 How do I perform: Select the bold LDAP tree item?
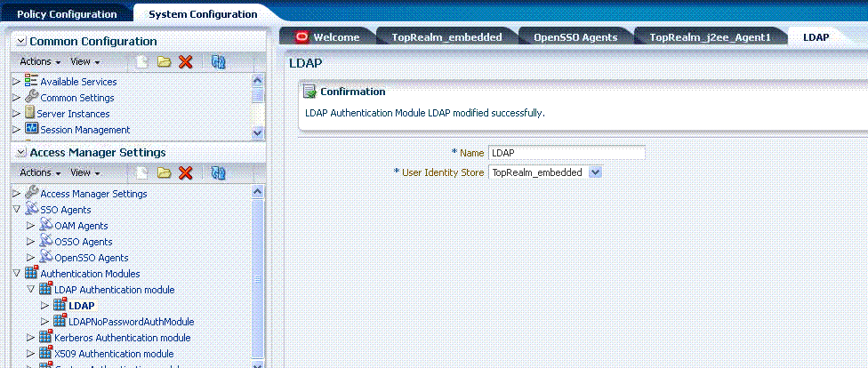click(82, 306)
